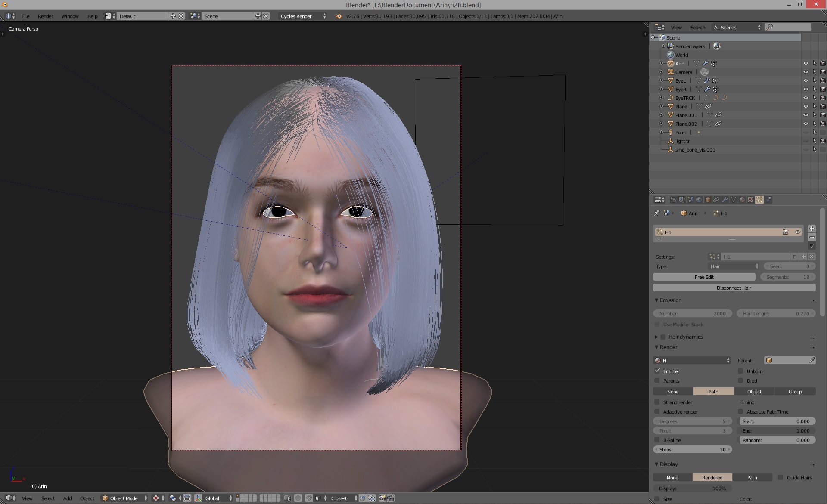Open the Object Mode dropdown

click(125, 498)
